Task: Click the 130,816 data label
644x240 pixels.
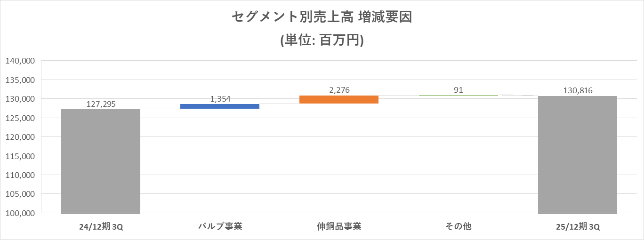Action: [577, 90]
